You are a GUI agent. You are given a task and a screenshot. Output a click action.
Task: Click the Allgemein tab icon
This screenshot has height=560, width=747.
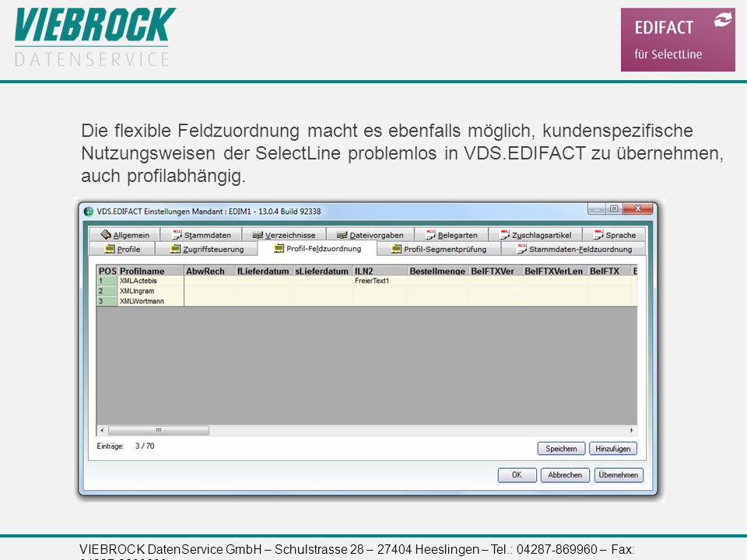(x=106, y=234)
